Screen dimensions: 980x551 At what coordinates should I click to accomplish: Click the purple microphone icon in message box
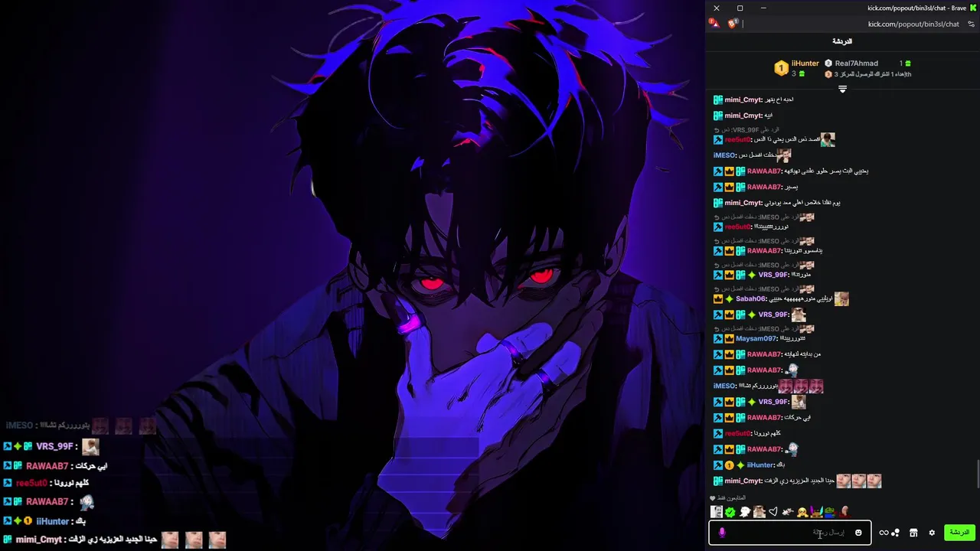722,533
